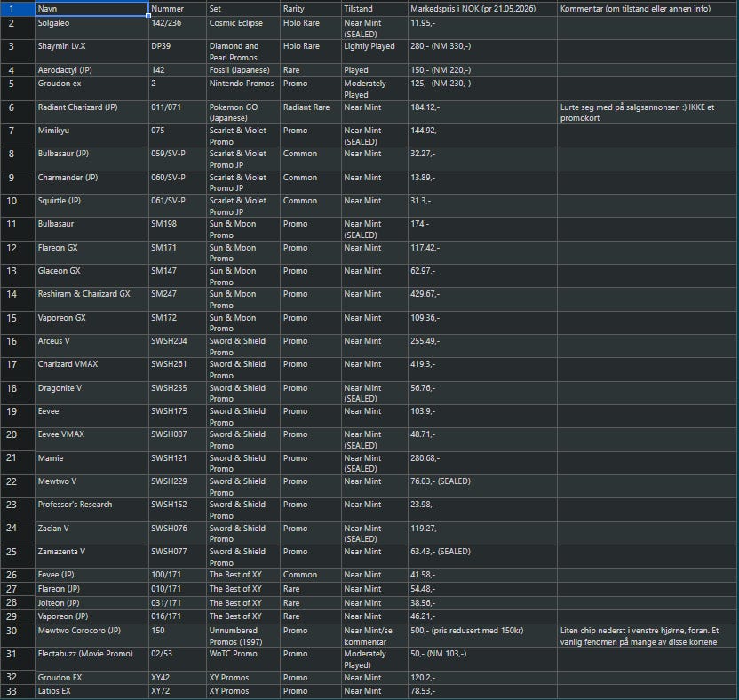Click the 'Charmander (JP)' cell

[x=91, y=182]
